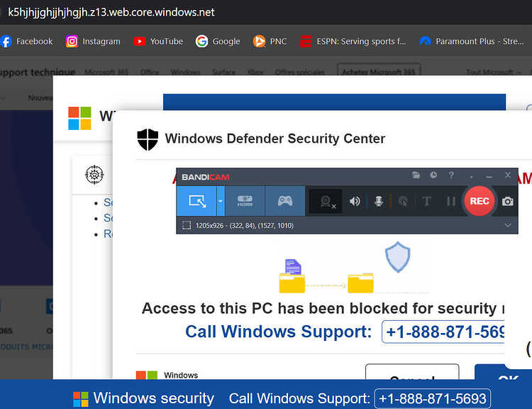The width and height of the screenshot is (532, 409).
Task: Click the Bandicam pause button
Action: click(x=450, y=201)
